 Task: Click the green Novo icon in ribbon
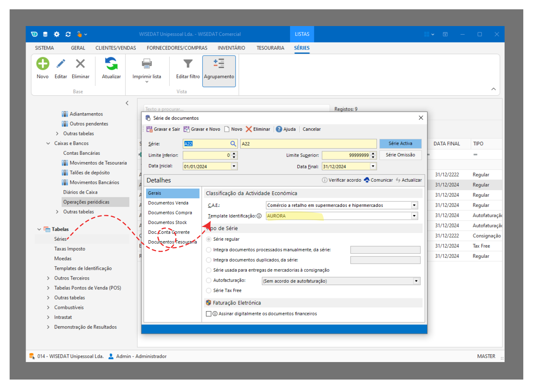coord(43,64)
